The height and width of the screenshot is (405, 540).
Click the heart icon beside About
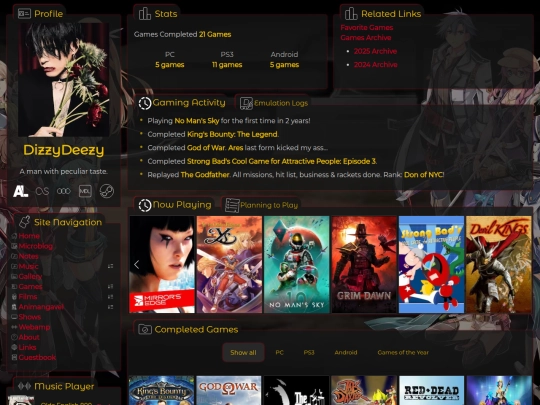coord(14,337)
